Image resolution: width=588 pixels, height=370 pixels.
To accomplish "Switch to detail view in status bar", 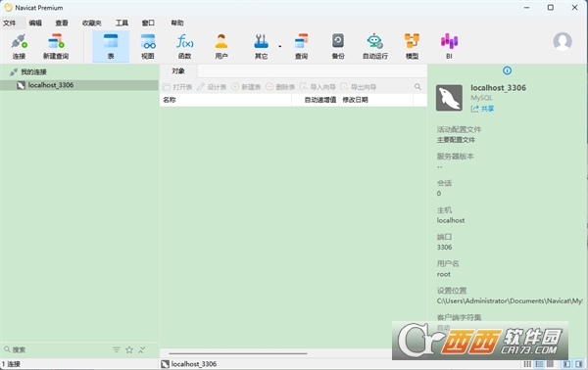I will [539, 364].
